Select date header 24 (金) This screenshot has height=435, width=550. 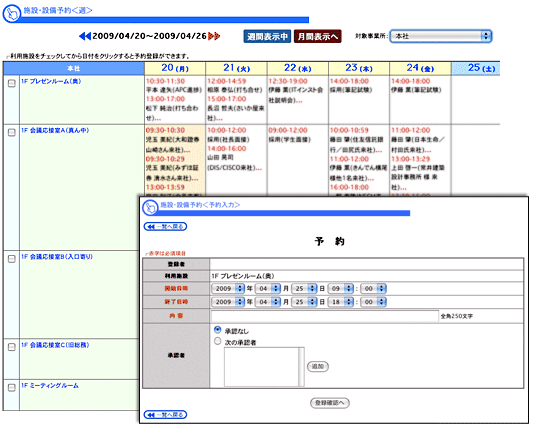tap(420, 68)
